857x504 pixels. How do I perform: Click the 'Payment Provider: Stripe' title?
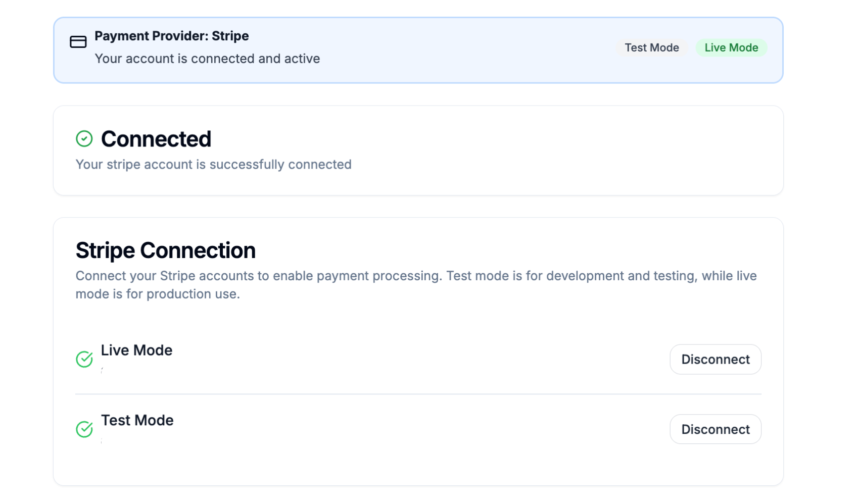coord(171,36)
